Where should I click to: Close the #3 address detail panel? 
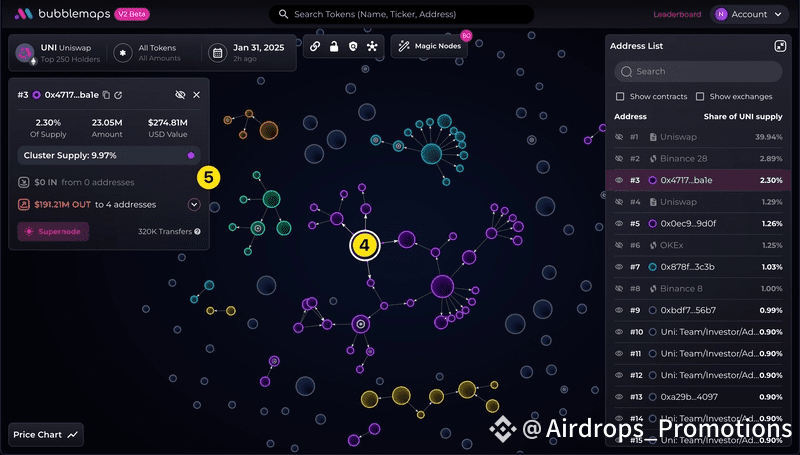click(x=196, y=95)
